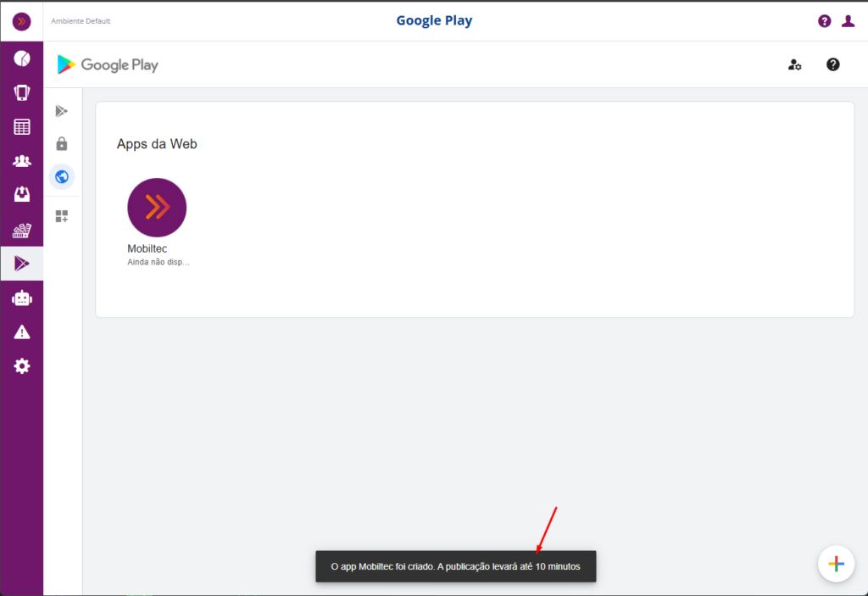
Task: Open Play Store search apps tab
Action: point(61,111)
